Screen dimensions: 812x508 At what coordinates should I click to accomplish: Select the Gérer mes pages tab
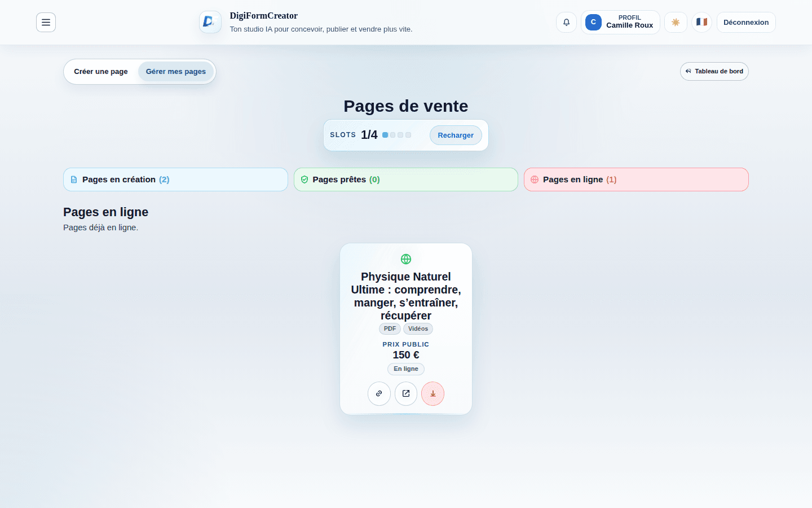[x=176, y=72]
